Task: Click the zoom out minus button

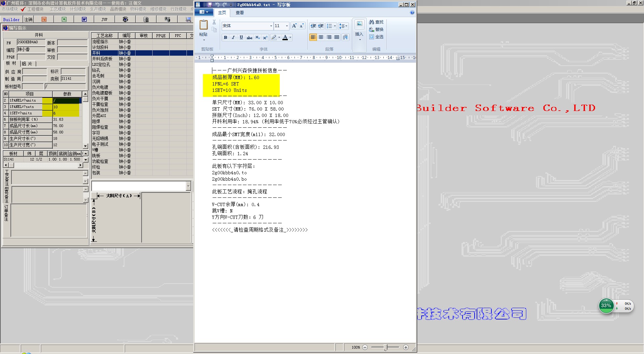Action: (365, 347)
